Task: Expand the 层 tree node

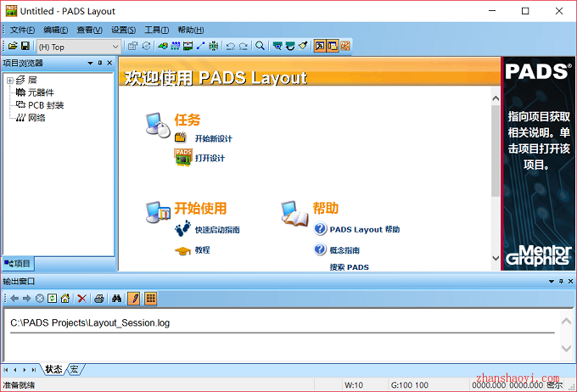Action: point(10,81)
